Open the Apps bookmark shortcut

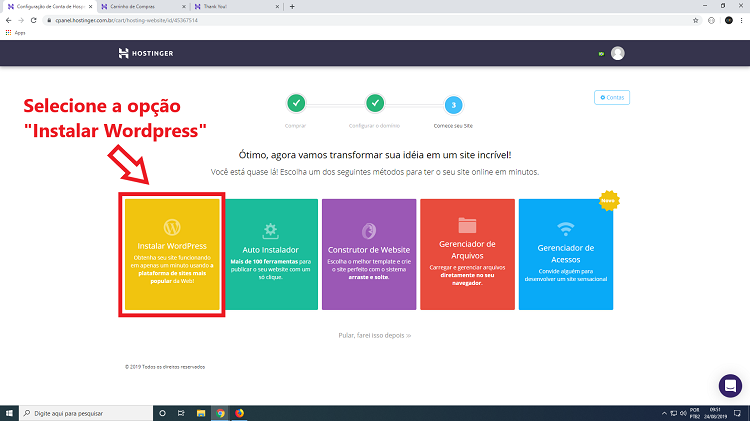pyautogui.click(x=15, y=33)
